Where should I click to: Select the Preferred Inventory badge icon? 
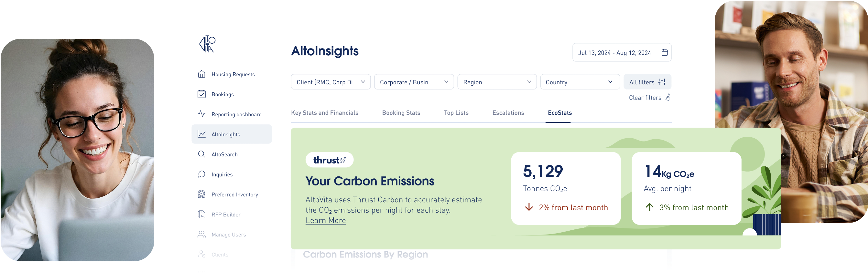[x=201, y=194]
